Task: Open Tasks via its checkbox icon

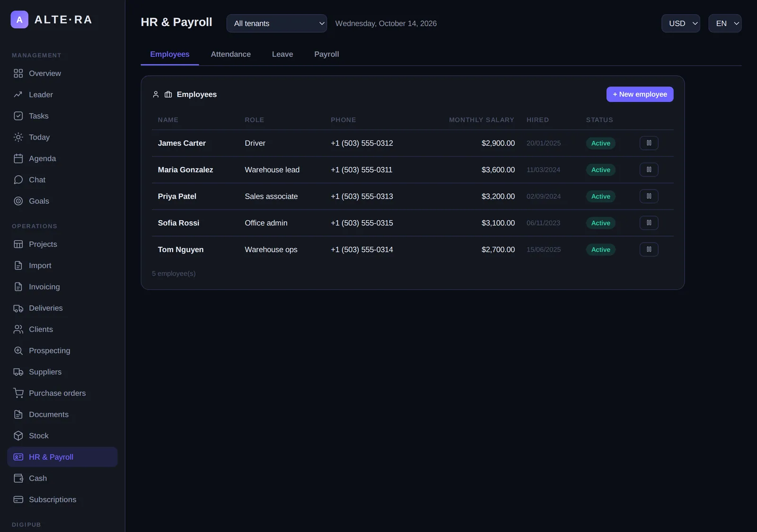Action: [x=18, y=116]
